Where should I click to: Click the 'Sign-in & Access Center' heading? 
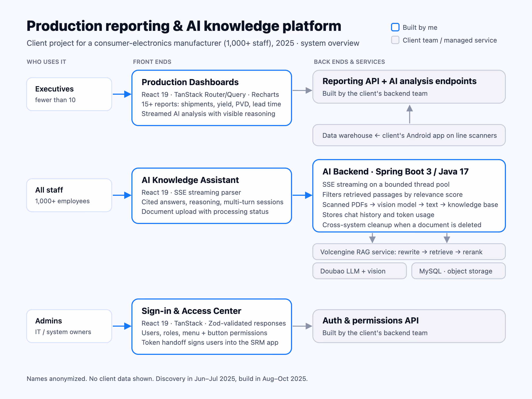pyautogui.click(x=191, y=311)
